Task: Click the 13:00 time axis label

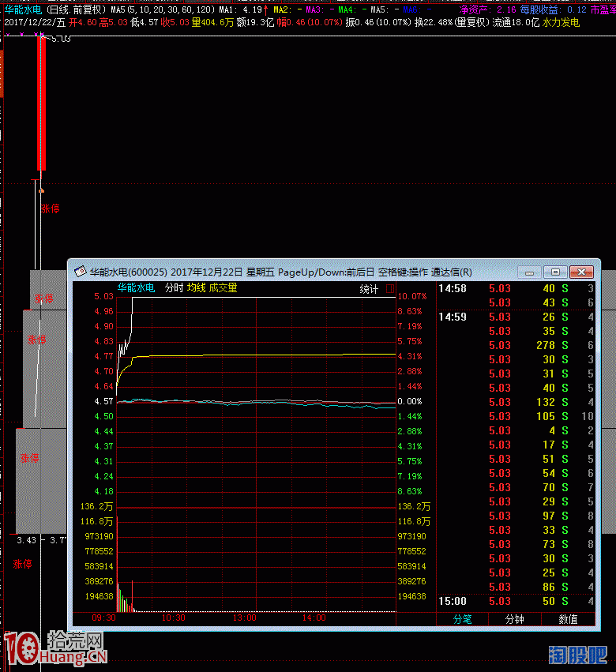Action: click(244, 618)
